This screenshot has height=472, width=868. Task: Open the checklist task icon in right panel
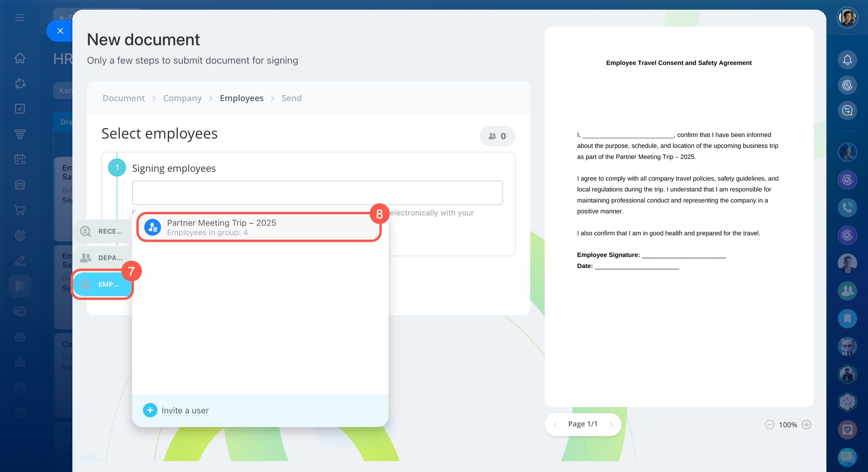pyautogui.click(x=847, y=429)
